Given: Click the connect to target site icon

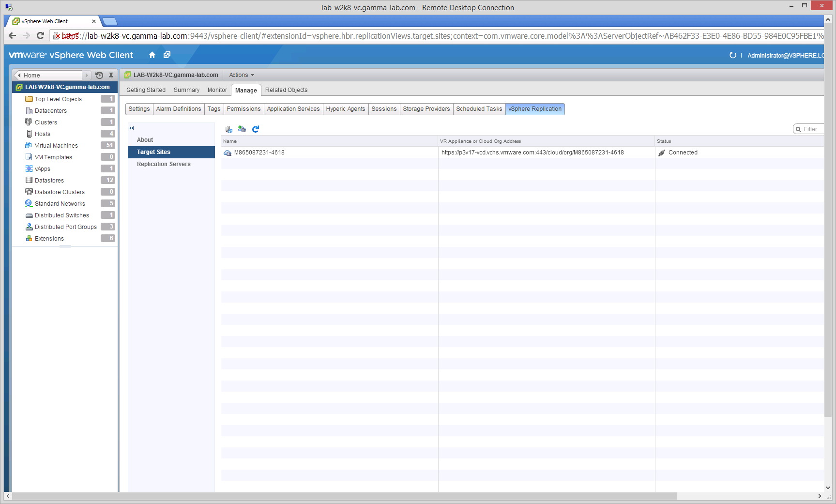Looking at the screenshot, I should [229, 129].
